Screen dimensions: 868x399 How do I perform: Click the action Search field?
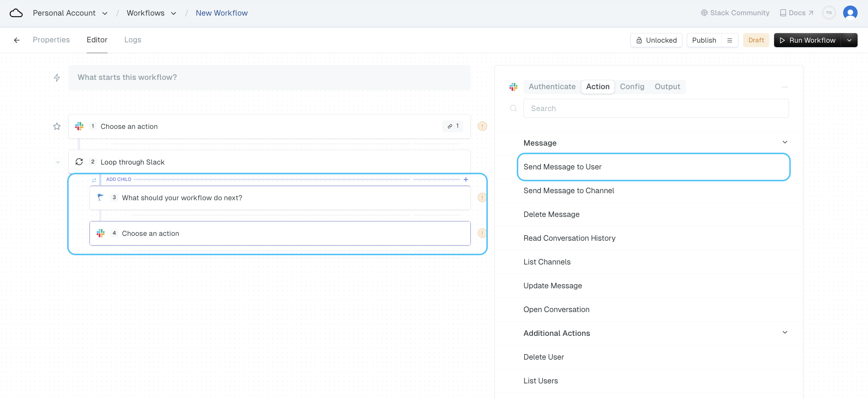click(656, 108)
